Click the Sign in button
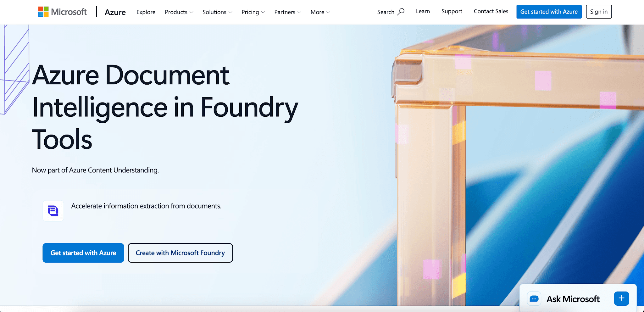Image resolution: width=644 pixels, height=312 pixels. click(599, 12)
